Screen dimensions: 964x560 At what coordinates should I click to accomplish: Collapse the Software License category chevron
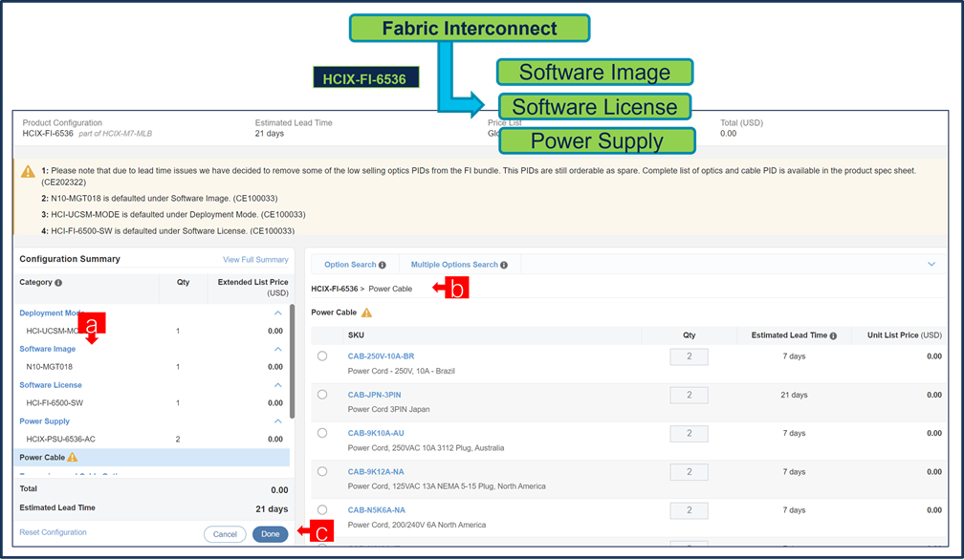point(278,385)
